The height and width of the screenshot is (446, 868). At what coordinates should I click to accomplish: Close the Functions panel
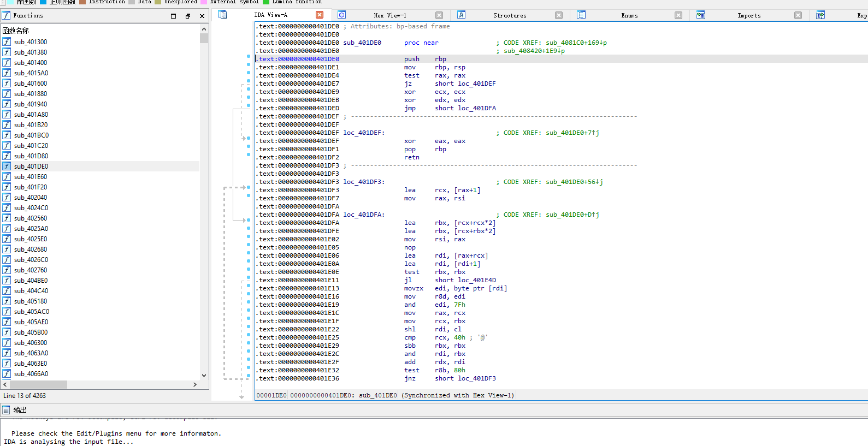[x=202, y=16]
